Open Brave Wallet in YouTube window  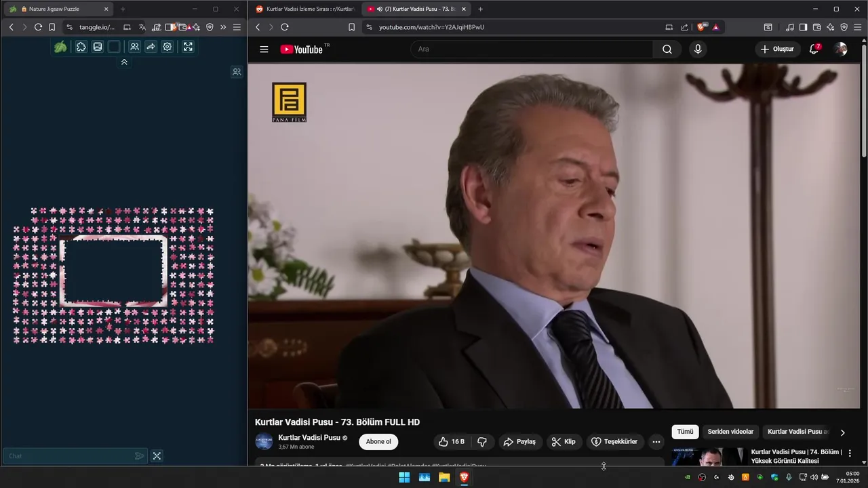816,27
